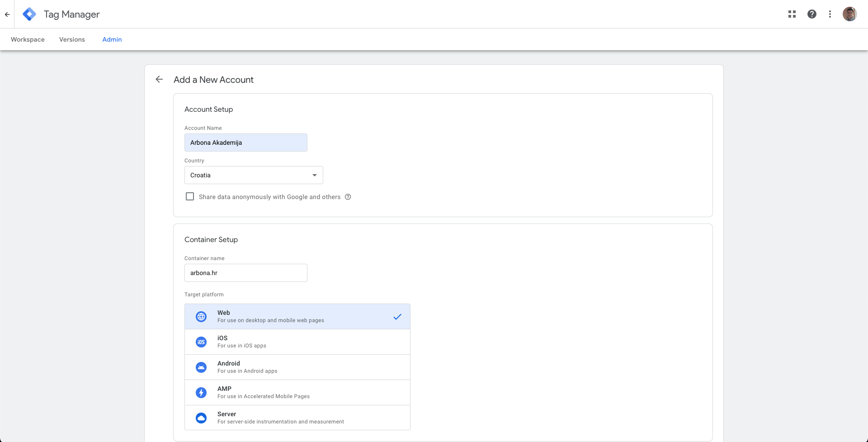Viewport: 868px width, 442px height.
Task: Pick the AMP target platform option
Action: coord(297,393)
